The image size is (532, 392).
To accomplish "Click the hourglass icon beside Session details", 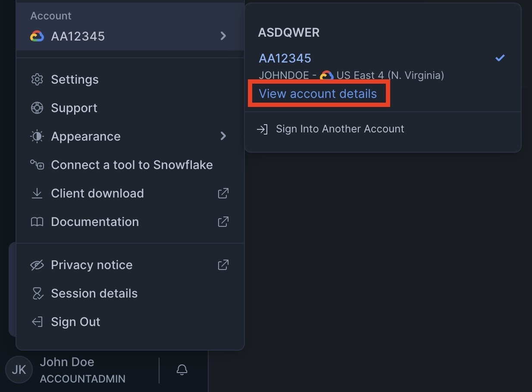I will click(37, 293).
